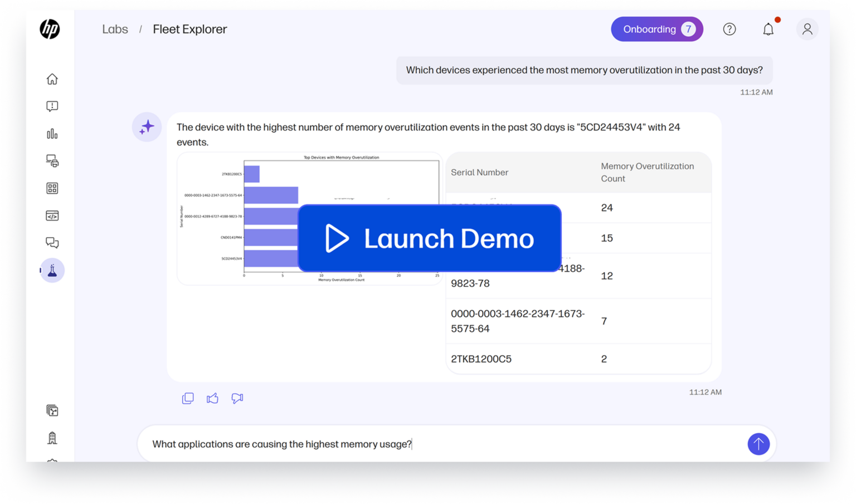856x504 pixels.
Task: Navigate to Labs via the breadcrumb
Action: 115,29
